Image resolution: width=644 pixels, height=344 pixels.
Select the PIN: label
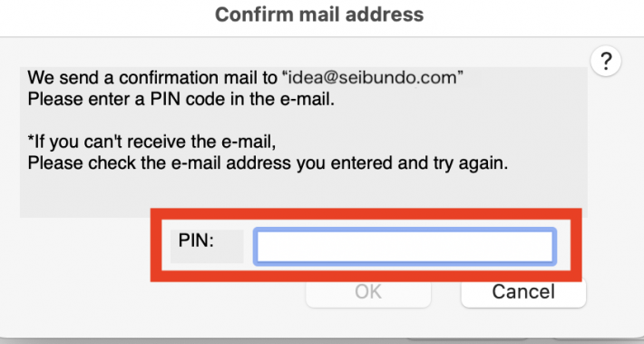click(x=196, y=241)
